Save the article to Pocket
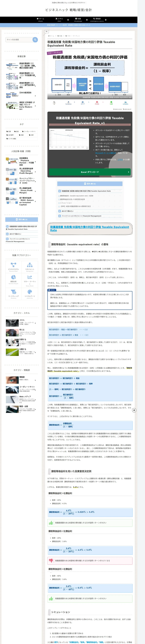This screenshot has height=644, width=145. [x=97, y=103]
